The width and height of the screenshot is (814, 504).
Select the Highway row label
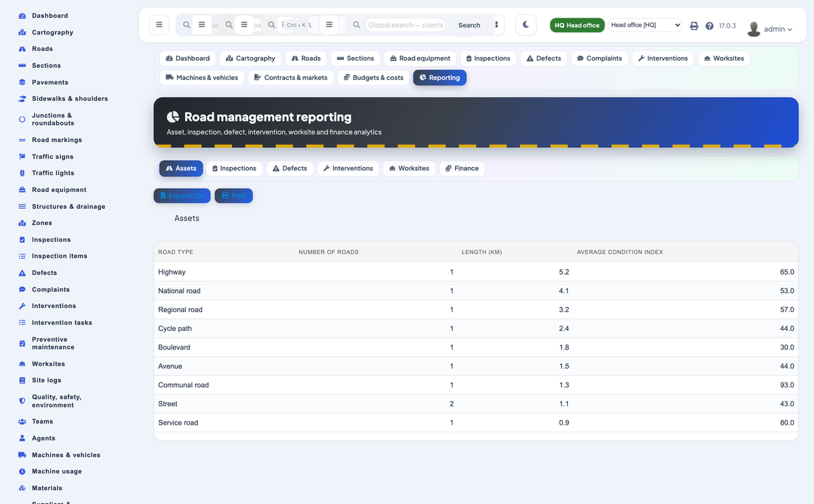coord(172,272)
